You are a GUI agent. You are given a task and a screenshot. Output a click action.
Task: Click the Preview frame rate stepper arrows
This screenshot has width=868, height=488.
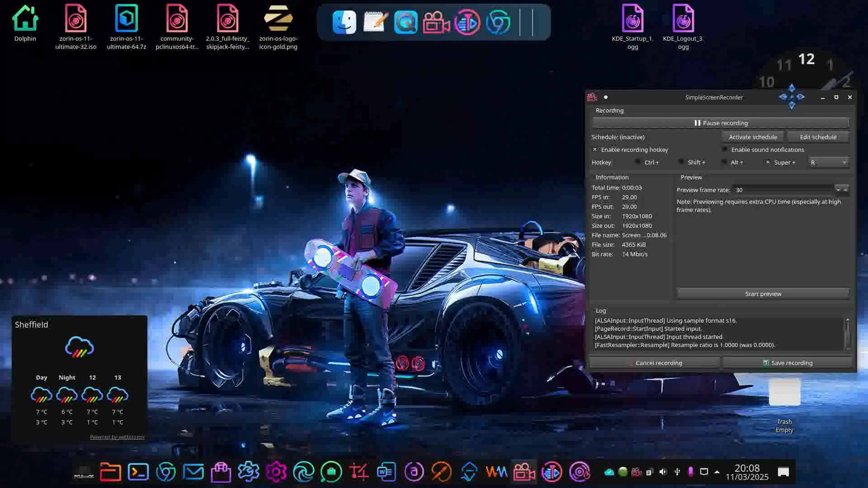tap(842, 190)
